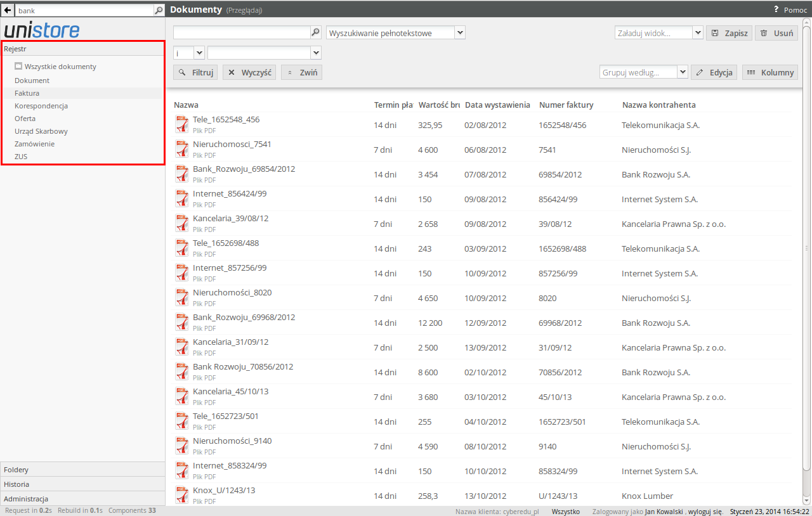Click the 12 200 gross value cell
This screenshot has height=516, width=812.
[430, 323]
